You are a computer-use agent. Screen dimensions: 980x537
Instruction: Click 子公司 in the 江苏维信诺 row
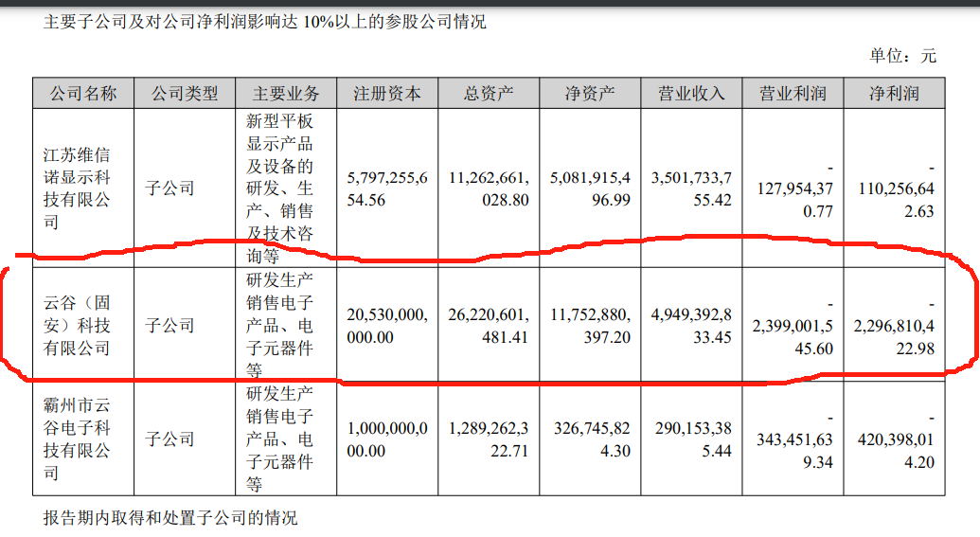pyautogui.click(x=169, y=188)
